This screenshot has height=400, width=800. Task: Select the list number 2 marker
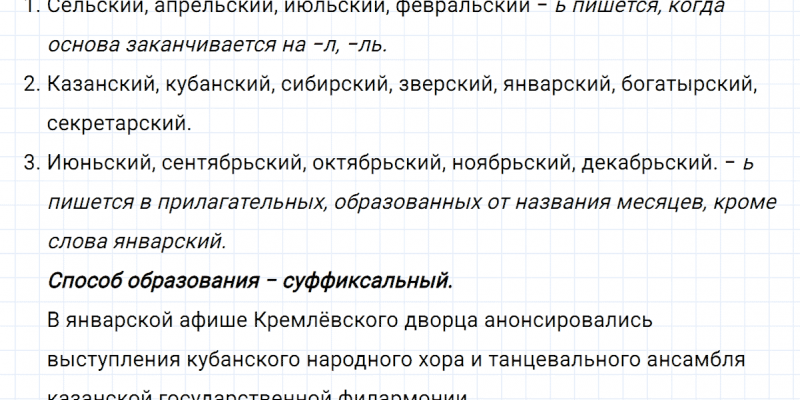(29, 85)
